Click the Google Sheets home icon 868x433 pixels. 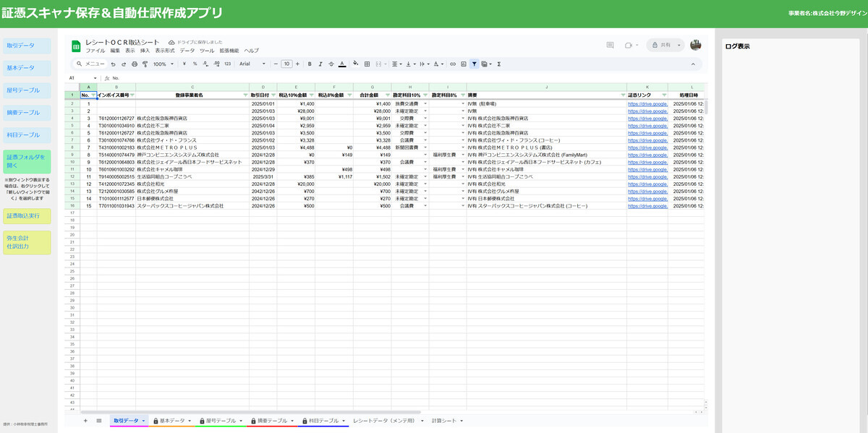click(75, 46)
